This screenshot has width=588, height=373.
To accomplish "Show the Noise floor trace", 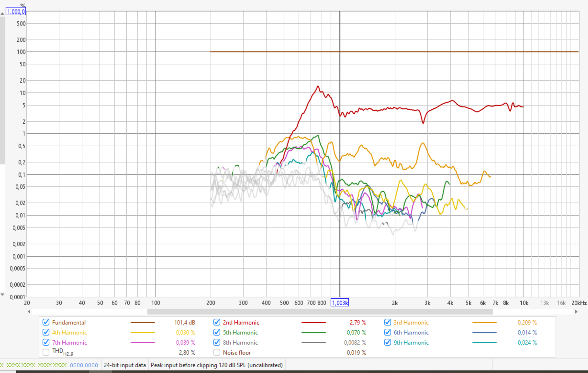I will coord(217,352).
